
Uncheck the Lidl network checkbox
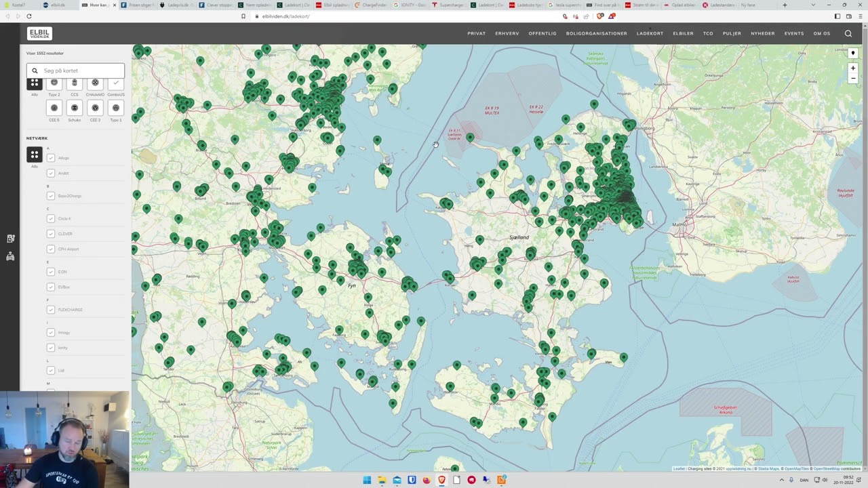pyautogui.click(x=51, y=370)
